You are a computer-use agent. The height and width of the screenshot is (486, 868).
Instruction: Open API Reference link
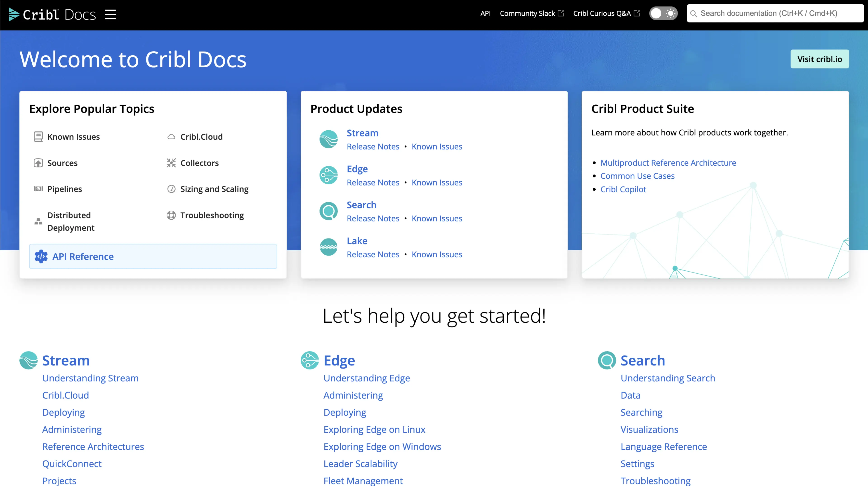pyautogui.click(x=83, y=257)
